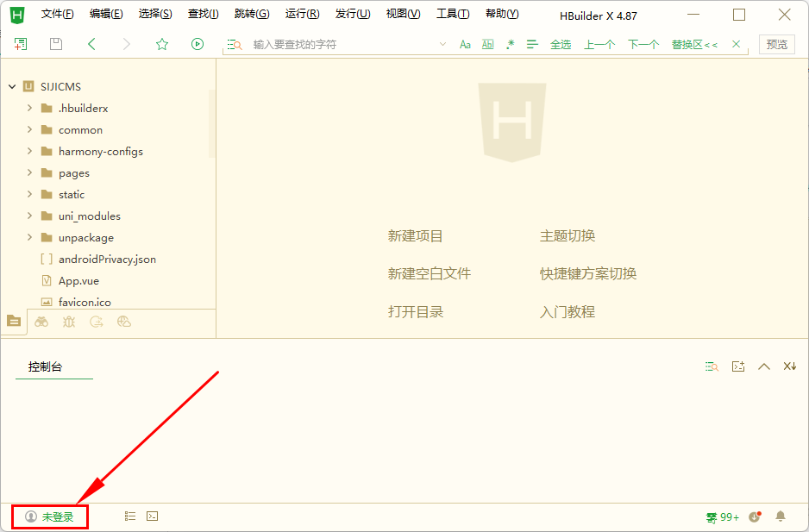809x532 pixels.
Task: Open the 工具(T) menu
Action: (453, 14)
